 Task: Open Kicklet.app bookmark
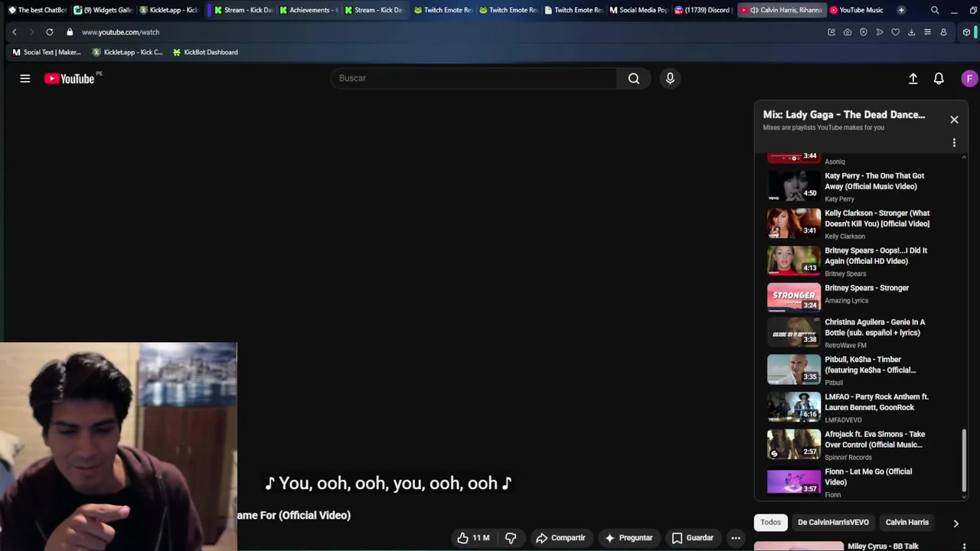[x=127, y=52]
